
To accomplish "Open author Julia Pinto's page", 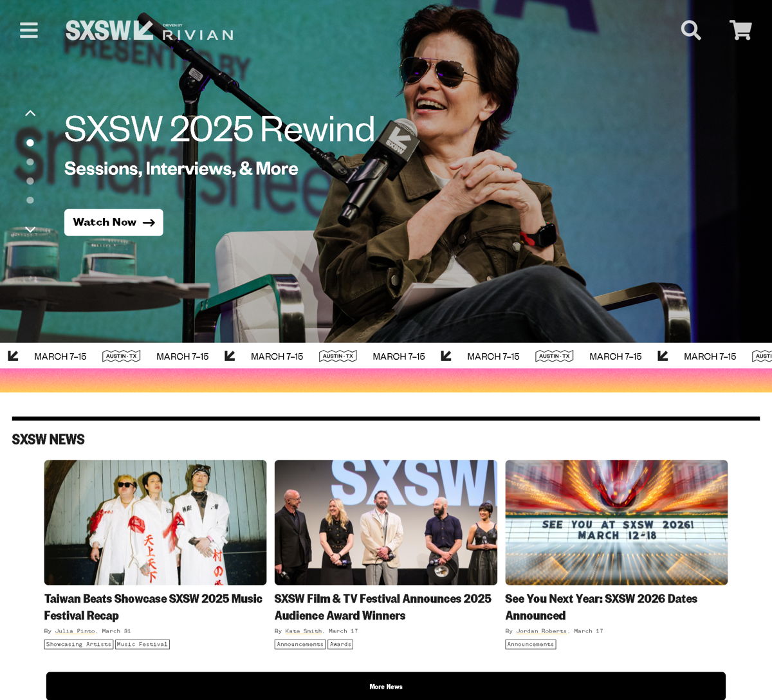I will 75,631.
